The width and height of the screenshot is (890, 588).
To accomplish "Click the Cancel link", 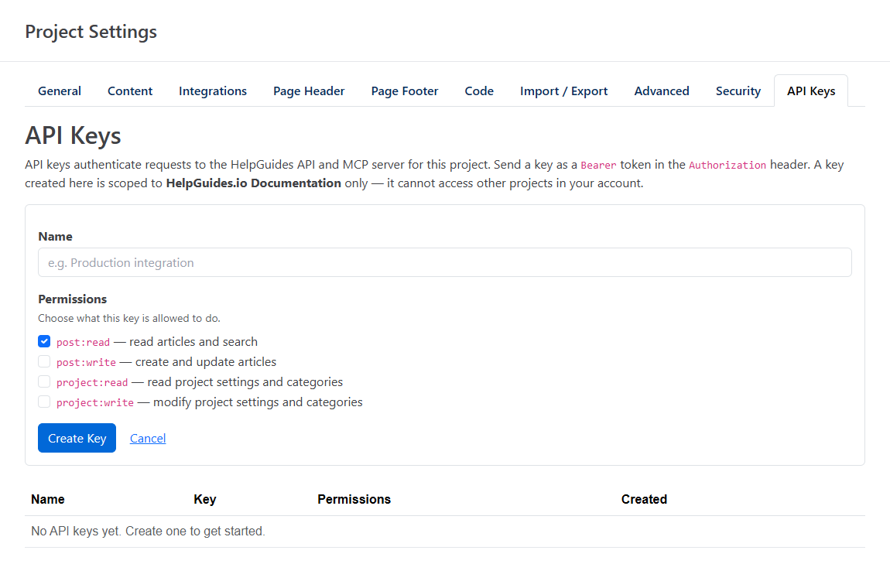I will (x=148, y=438).
